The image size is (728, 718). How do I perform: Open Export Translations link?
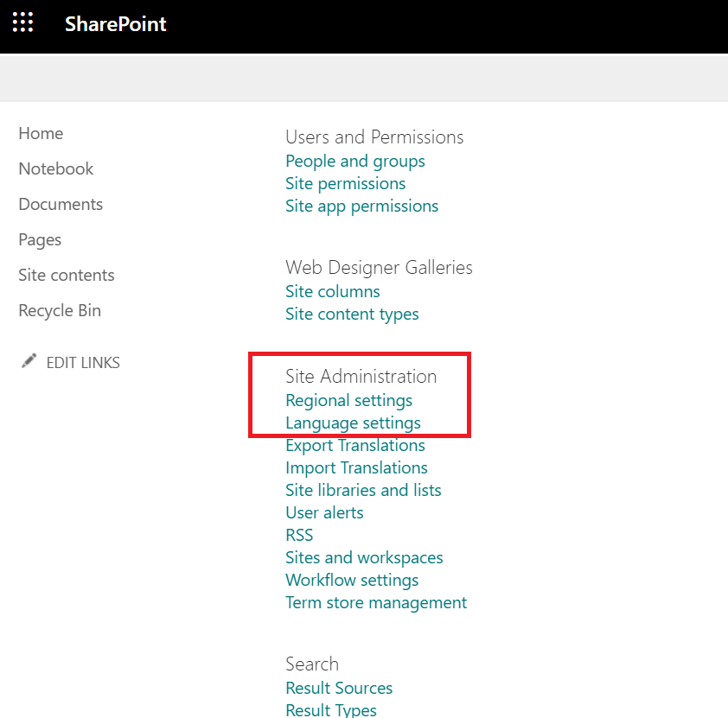pos(355,446)
